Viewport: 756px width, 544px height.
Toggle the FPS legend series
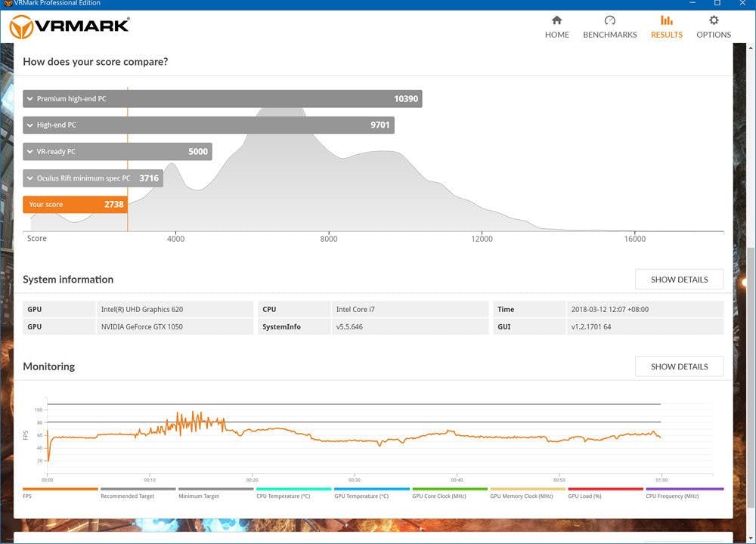60,493
